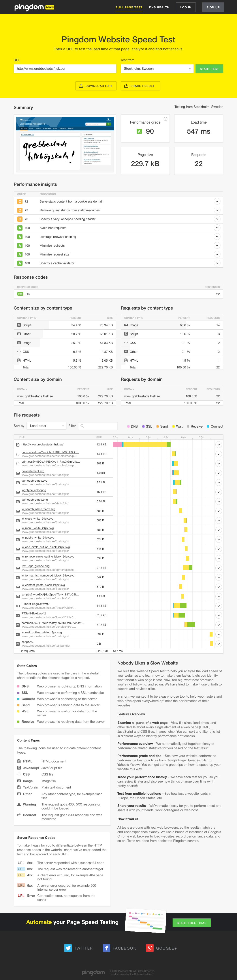Toggle the Wait legend item in waterfall
The height and width of the screenshot is (980, 237).
pyautogui.click(x=177, y=426)
